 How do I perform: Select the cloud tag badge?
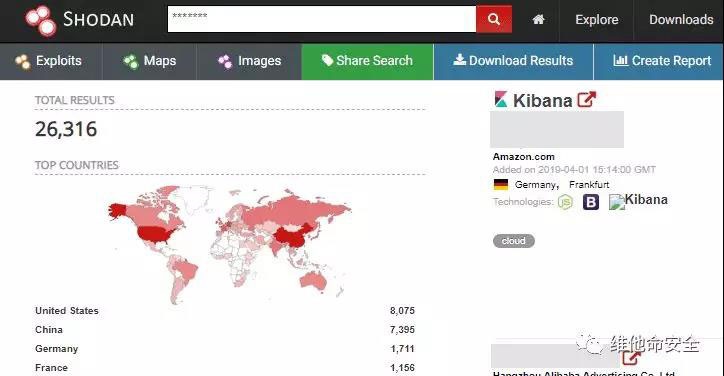point(513,241)
